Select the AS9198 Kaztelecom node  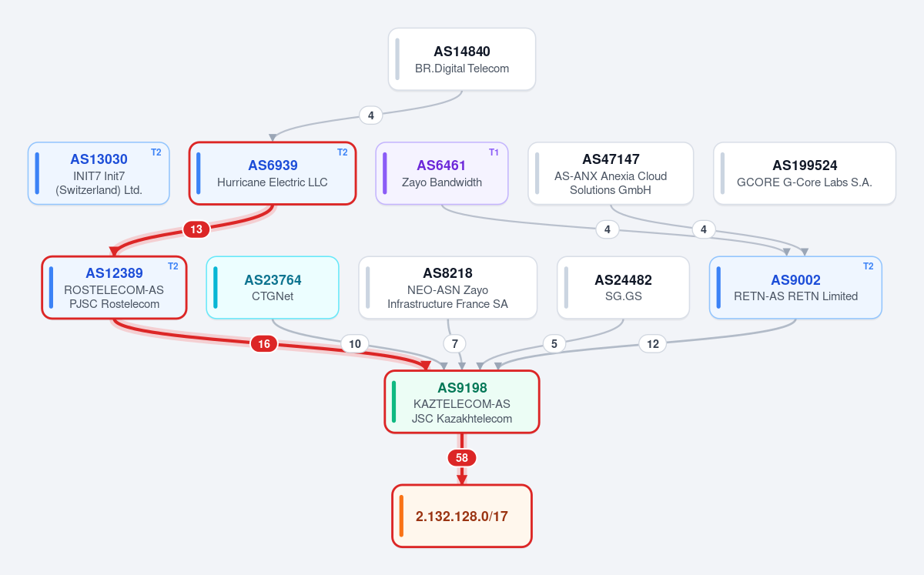point(462,402)
